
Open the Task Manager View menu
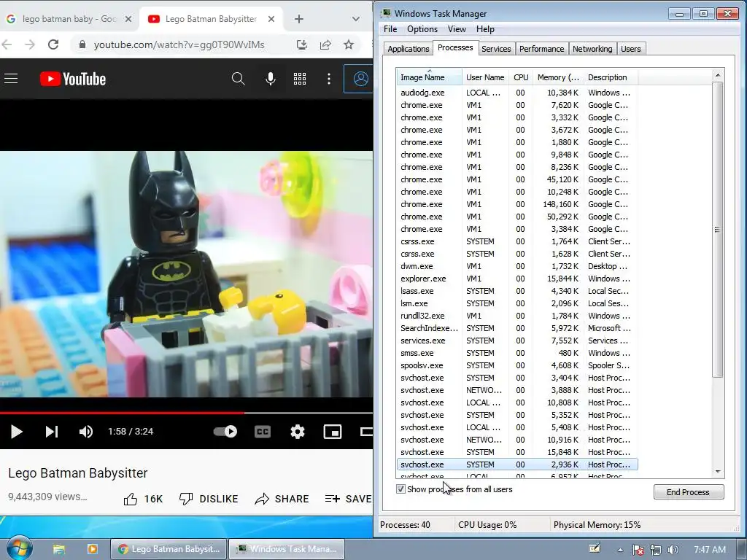[457, 29]
